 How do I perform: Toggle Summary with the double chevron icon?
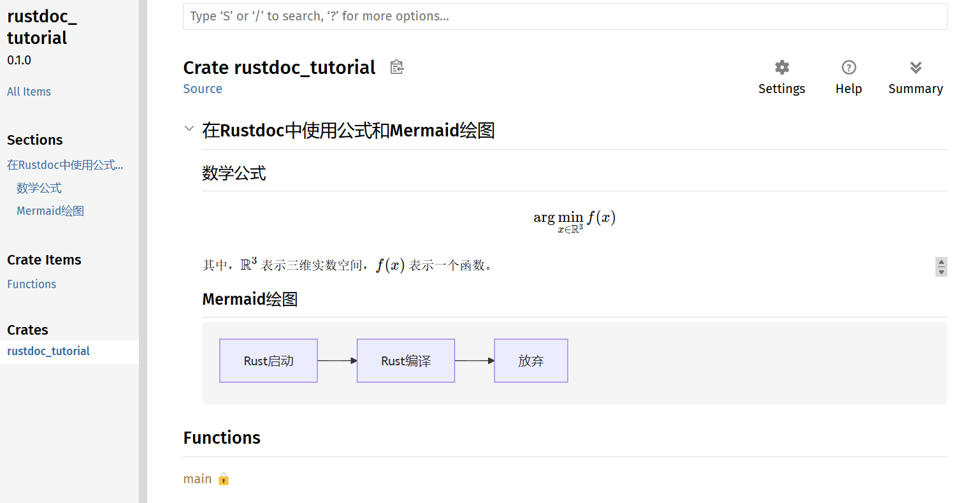tap(916, 77)
